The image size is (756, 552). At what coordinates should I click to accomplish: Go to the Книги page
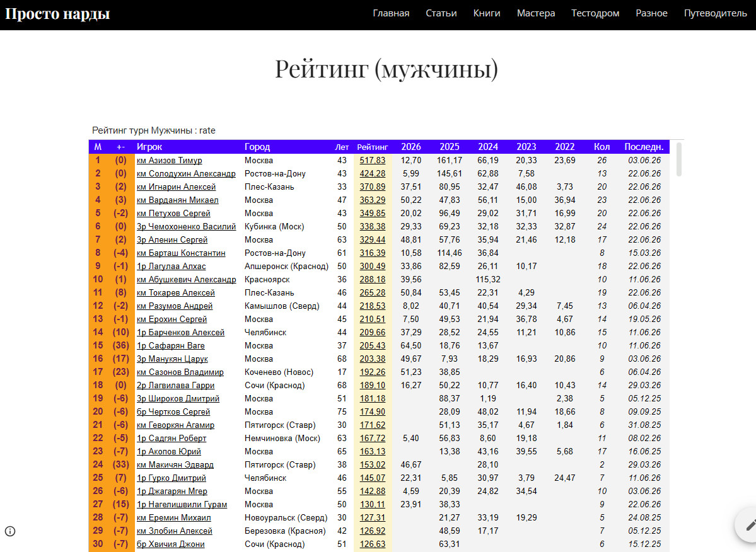click(487, 13)
